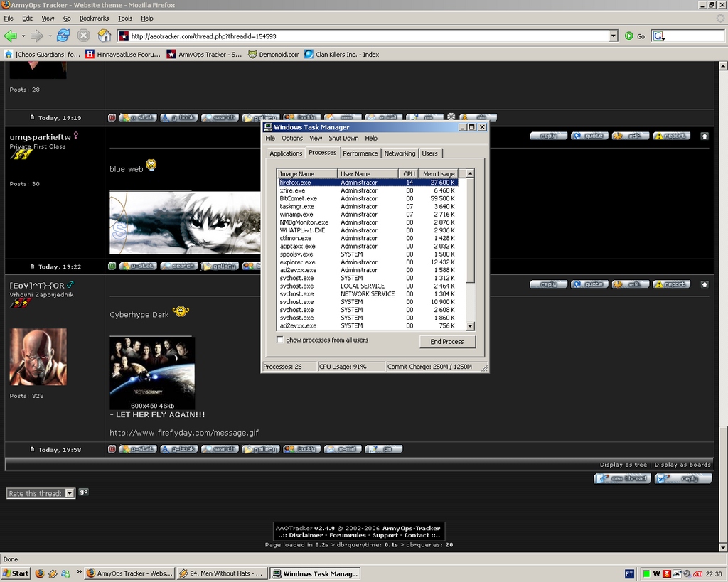Open the Back button history dropdown arrow
The height and width of the screenshot is (582, 728).
23,36
